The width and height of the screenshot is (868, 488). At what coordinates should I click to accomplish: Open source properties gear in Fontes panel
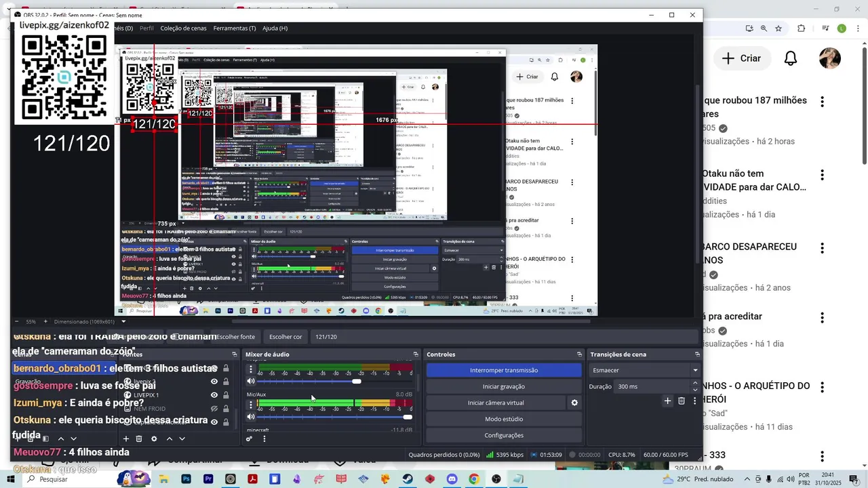point(154,439)
